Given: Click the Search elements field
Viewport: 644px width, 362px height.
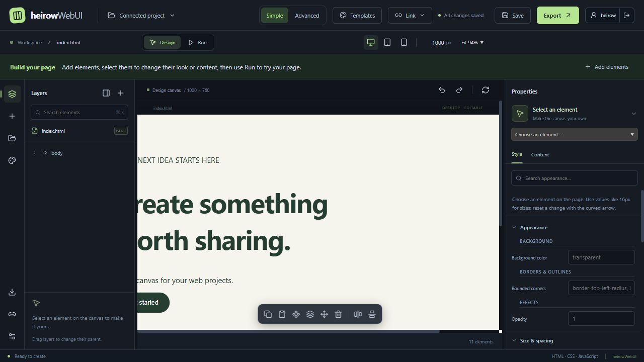Looking at the screenshot, I should (79, 112).
